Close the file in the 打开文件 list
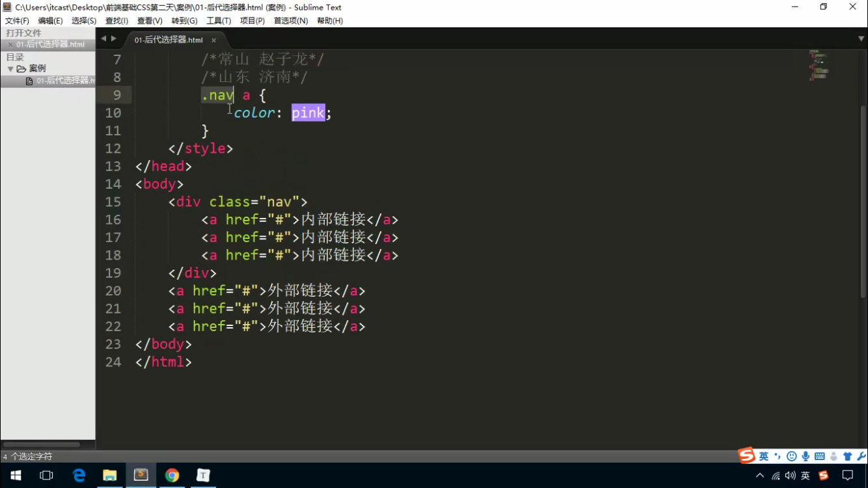 click(x=10, y=45)
